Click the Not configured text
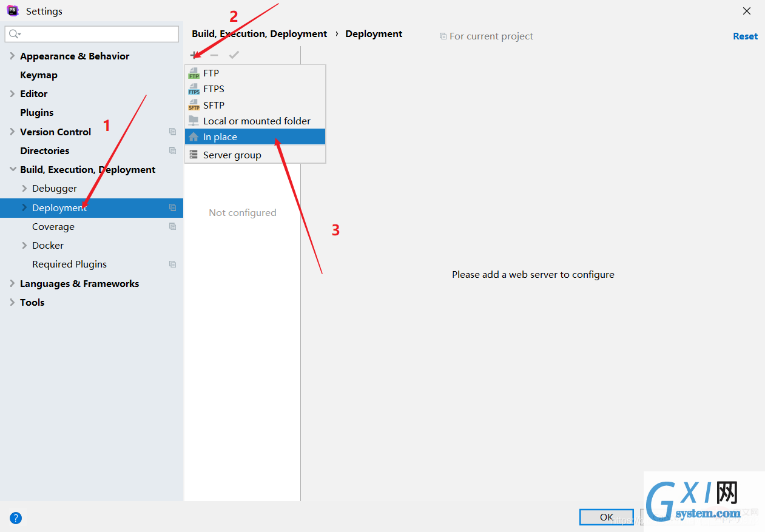The image size is (765, 532). tap(243, 213)
